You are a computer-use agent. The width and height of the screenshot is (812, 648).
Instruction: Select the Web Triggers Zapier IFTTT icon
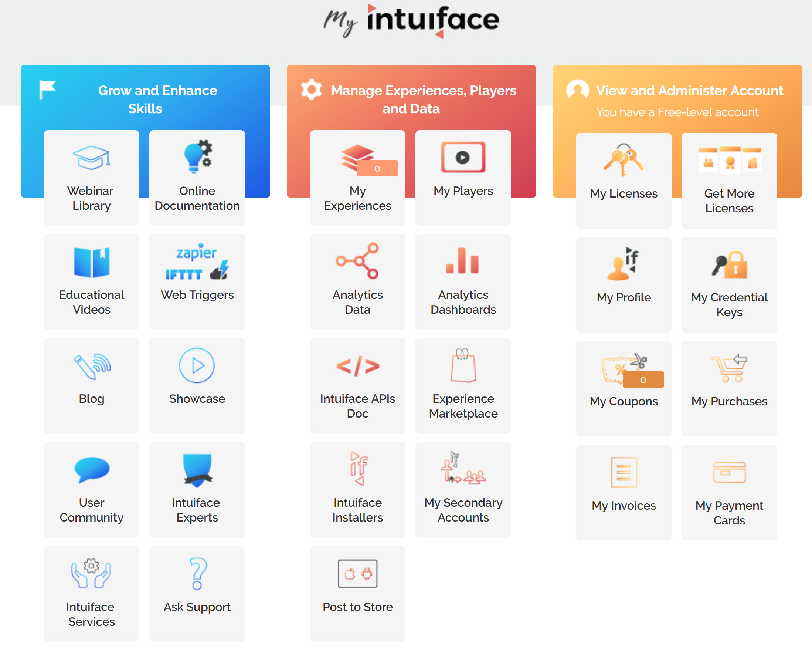pyautogui.click(x=197, y=261)
